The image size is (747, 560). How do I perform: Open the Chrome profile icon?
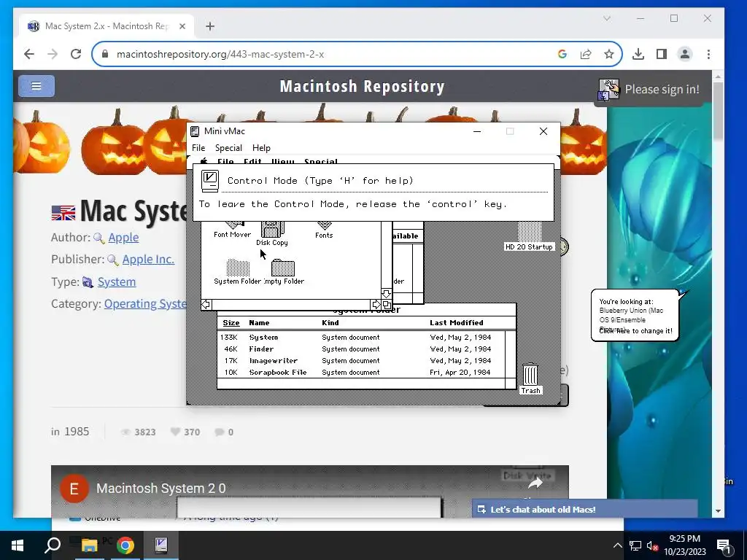(685, 54)
